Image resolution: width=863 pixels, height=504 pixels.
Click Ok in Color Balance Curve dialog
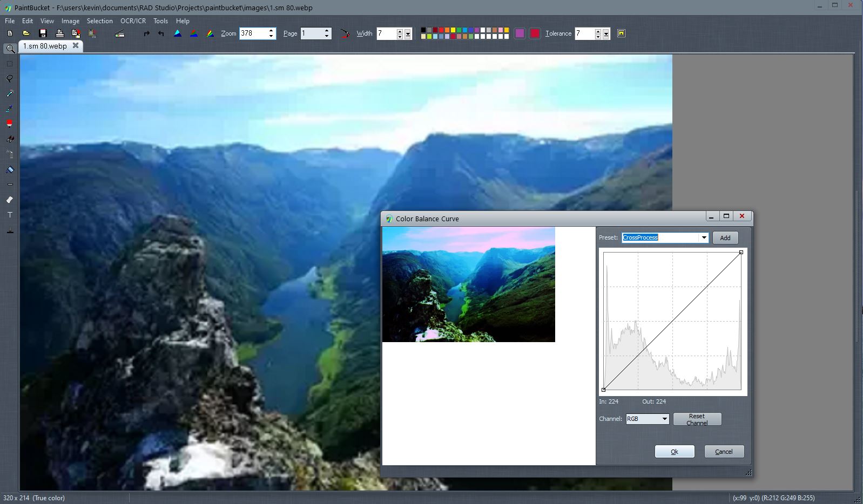click(x=675, y=452)
